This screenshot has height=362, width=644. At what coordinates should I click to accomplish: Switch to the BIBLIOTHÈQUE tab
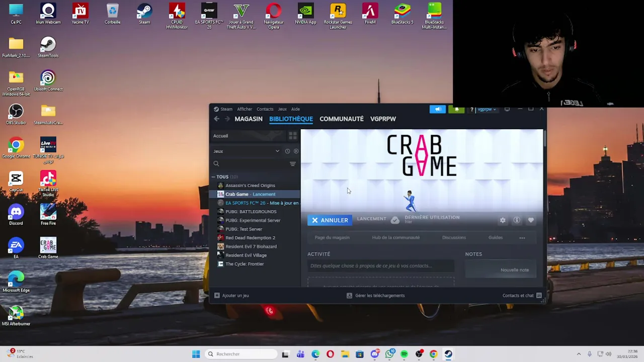click(291, 119)
